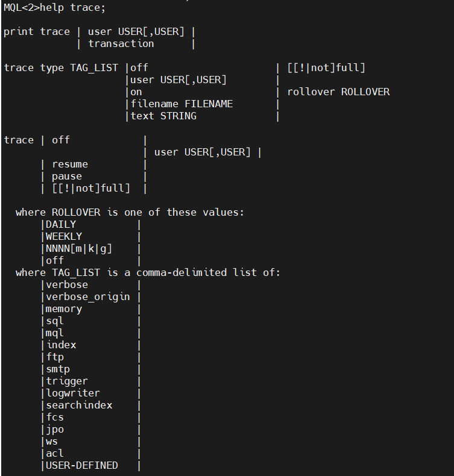Click the 'USER-DEFINED' tag entry
454x476 pixels.
pyautogui.click(x=81, y=465)
